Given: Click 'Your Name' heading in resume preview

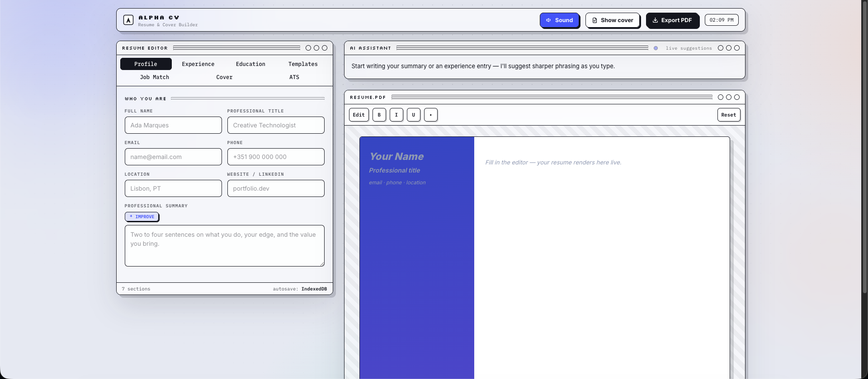Looking at the screenshot, I should pyautogui.click(x=396, y=156).
